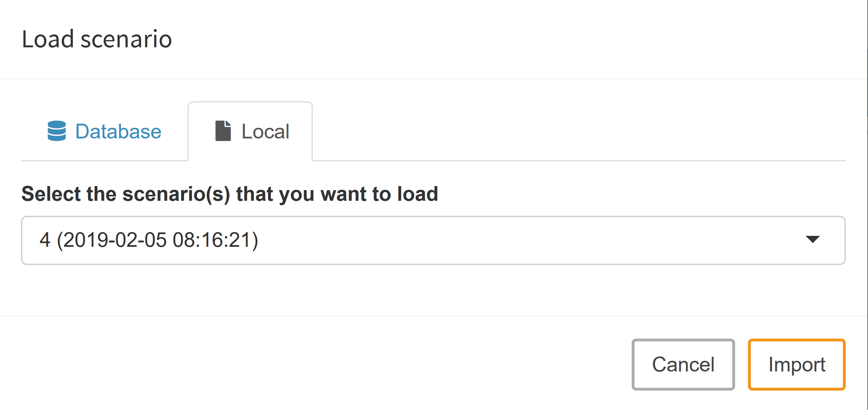Image resolution: width=868 pixels, height=410 pixels.
Task: Click the selected scenario "4 (2019-02-05 08:16:21)" text
Action: (x=149, y=240)
